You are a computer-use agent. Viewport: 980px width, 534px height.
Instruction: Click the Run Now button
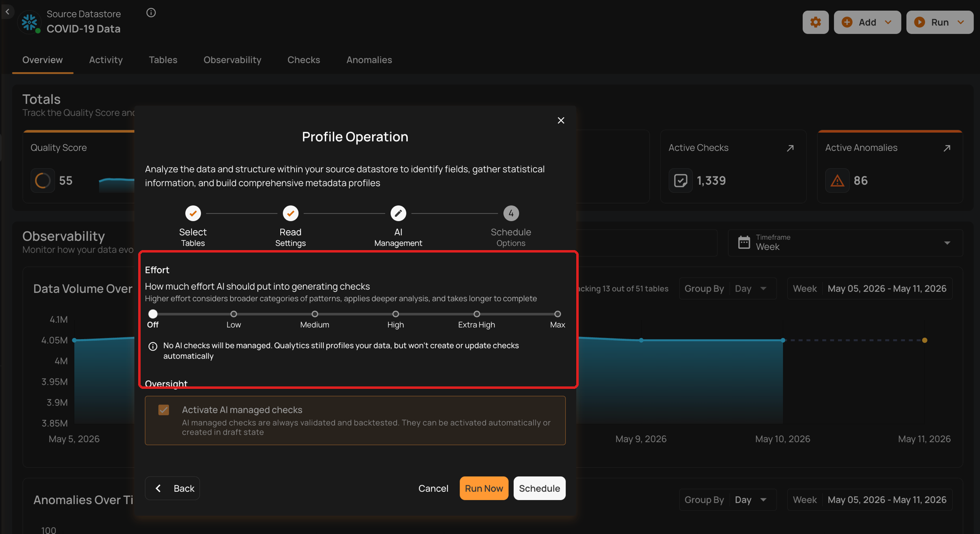[484, 488]
